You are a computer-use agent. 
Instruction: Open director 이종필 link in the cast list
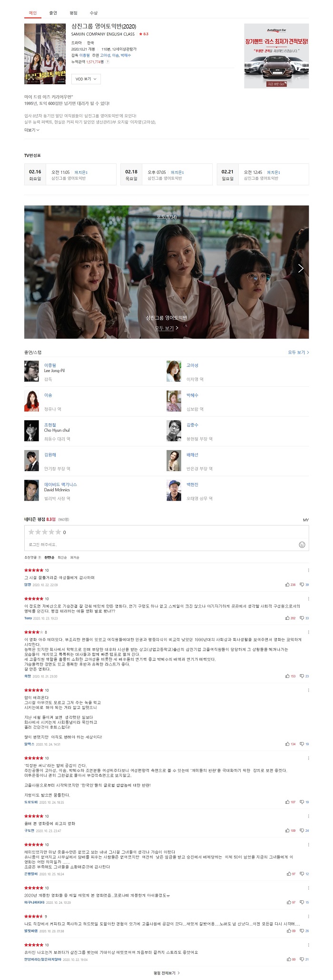pyautogui.click(x=50, y=365)
